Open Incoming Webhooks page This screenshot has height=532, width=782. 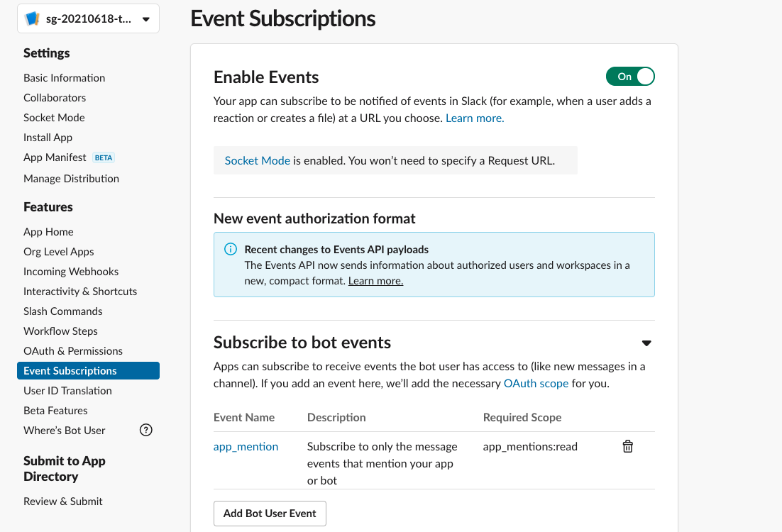(x=71, y=272)
